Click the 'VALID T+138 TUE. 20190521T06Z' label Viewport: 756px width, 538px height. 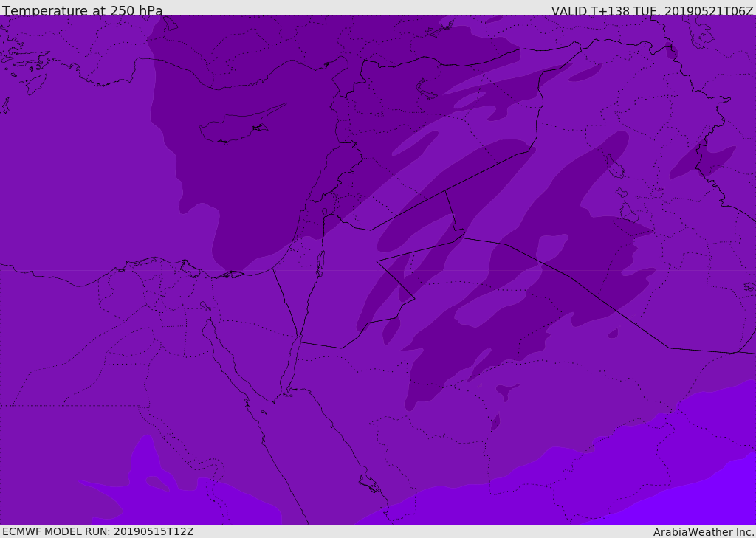[x=653, y=11]
